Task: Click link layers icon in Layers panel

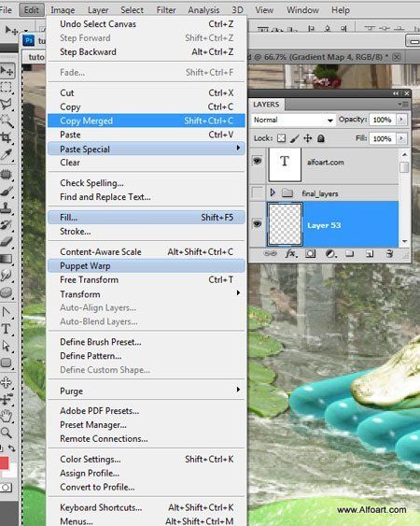Action: coord(270,253)
